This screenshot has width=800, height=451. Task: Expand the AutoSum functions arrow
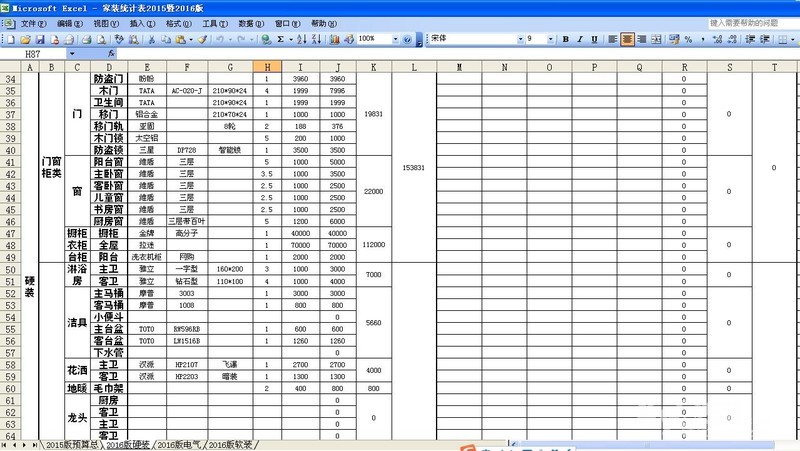pyautogui.click(x=290, y=39)
